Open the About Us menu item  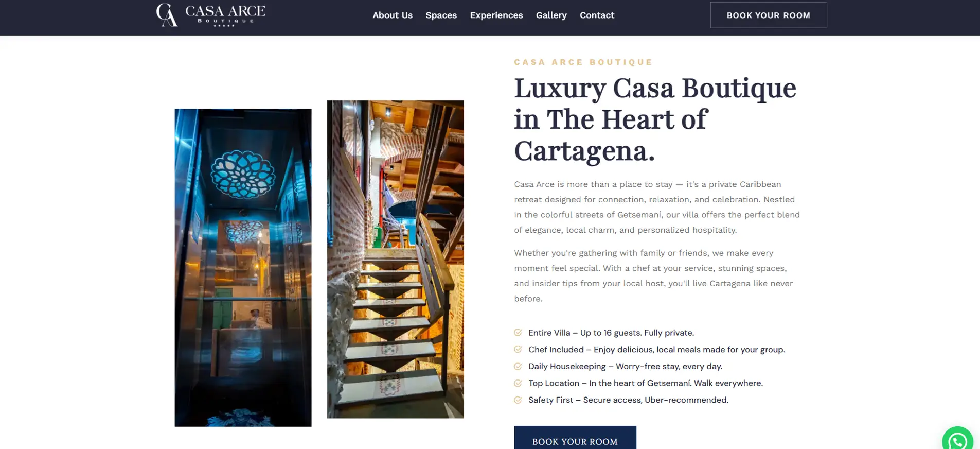click(x=393, y=15)
